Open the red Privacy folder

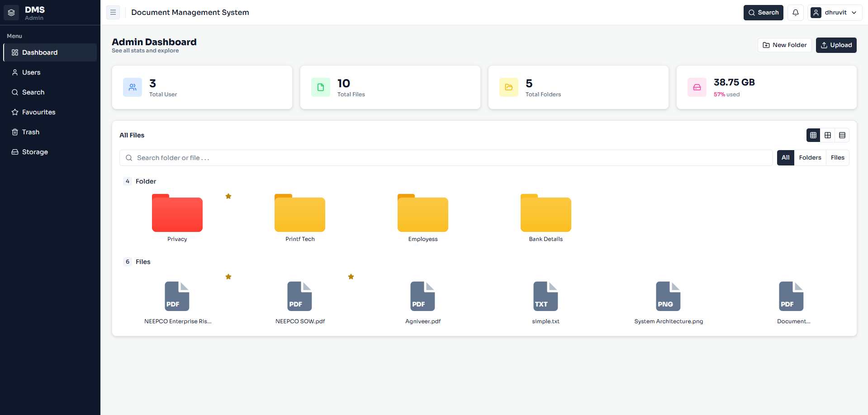pos(177,213)
